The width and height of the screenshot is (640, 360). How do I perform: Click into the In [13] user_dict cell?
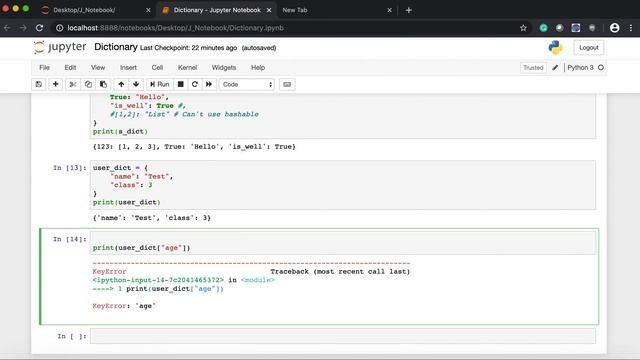(x=343, y=185)
